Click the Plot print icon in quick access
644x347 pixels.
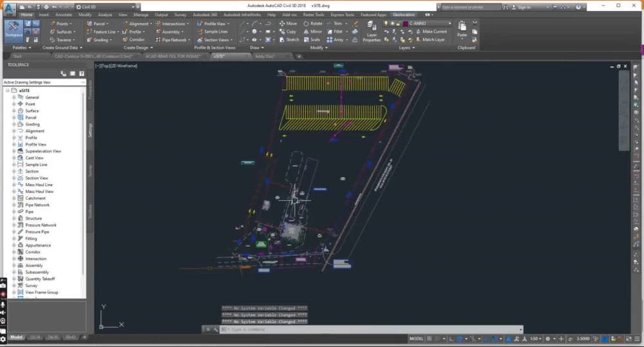click(x=46, y=7)
